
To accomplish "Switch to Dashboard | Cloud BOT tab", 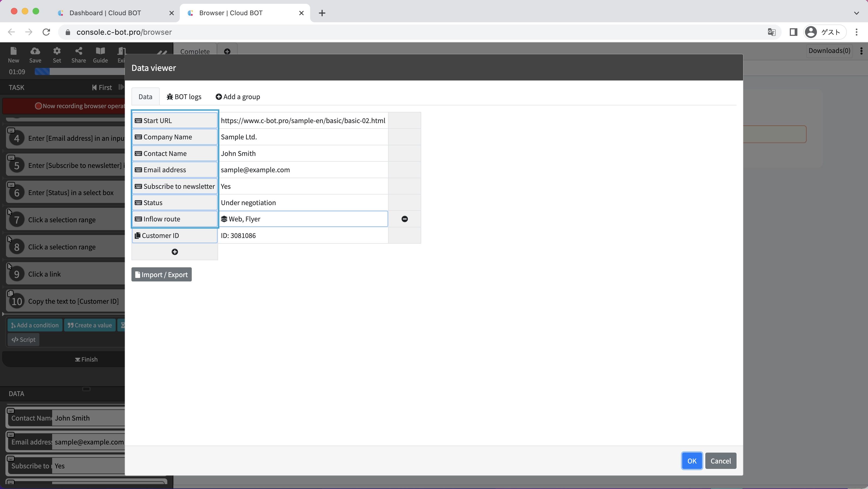I will 105,13.
